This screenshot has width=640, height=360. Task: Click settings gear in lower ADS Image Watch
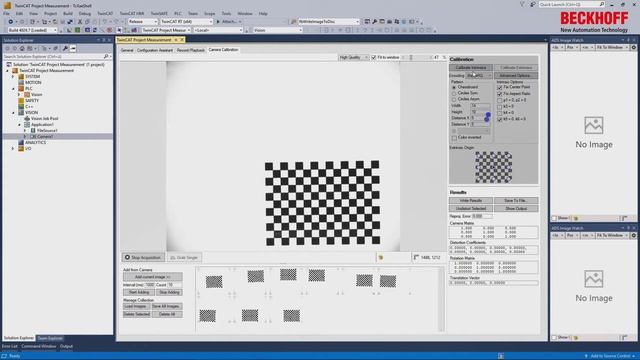(634, 236)
